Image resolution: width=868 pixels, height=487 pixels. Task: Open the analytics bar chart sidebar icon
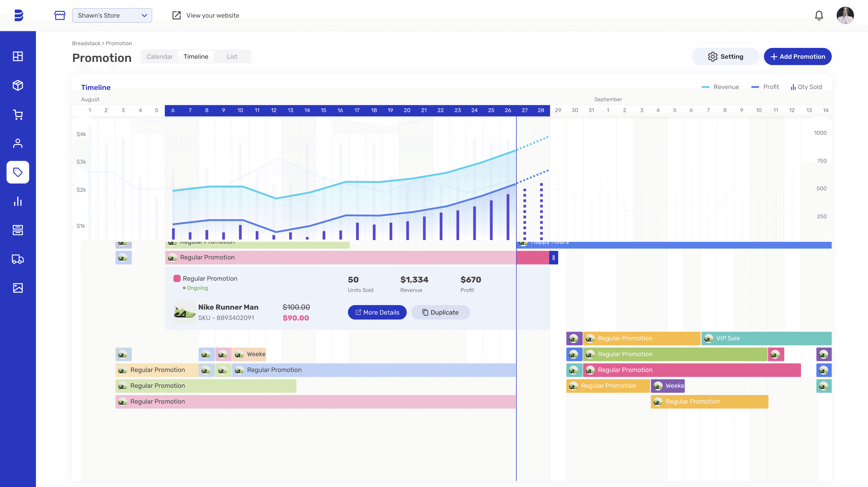coord(18,202)
